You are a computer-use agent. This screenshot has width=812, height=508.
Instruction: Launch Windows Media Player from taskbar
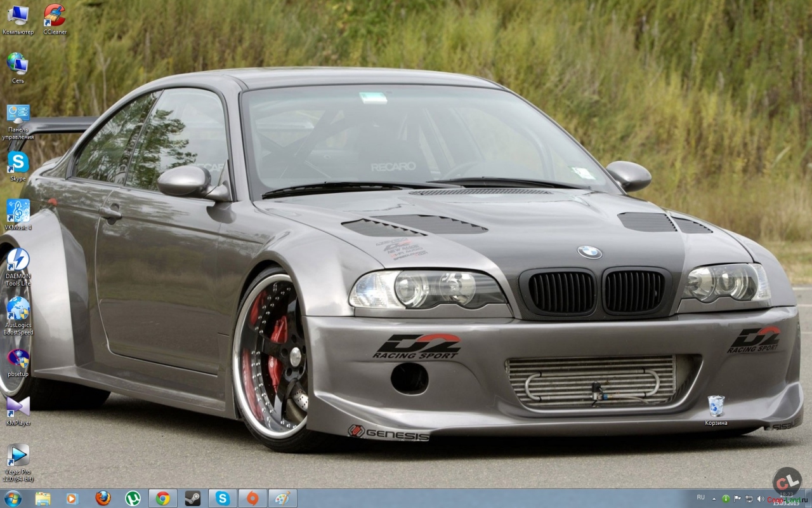(x=72, y=498)
